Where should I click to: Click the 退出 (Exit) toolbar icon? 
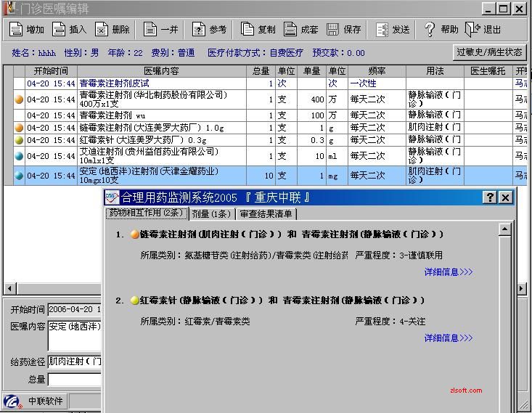tap(473, 30)
